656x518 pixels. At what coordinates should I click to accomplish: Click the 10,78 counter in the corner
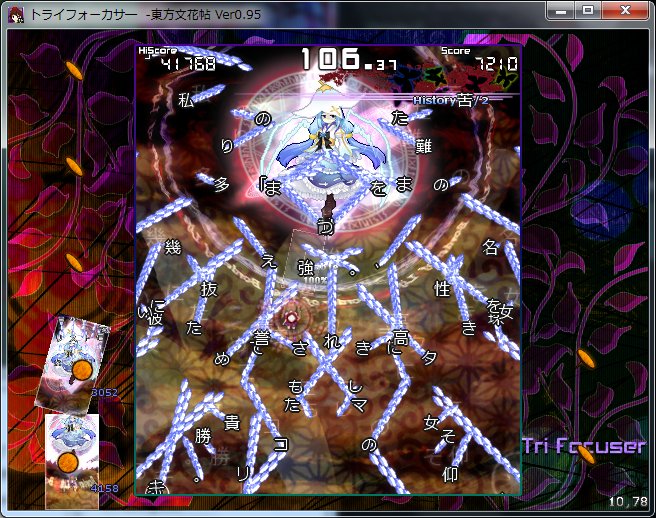pos(628,501)
